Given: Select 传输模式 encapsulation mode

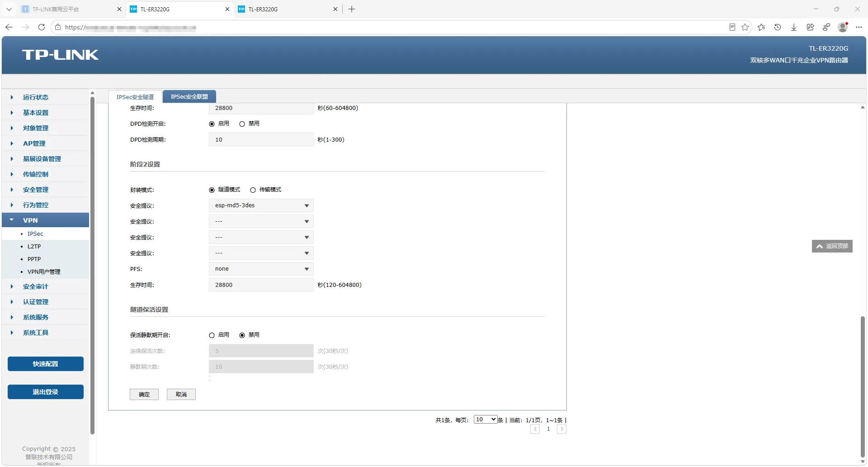Looking at the screenshot, I should coord(253,190).
